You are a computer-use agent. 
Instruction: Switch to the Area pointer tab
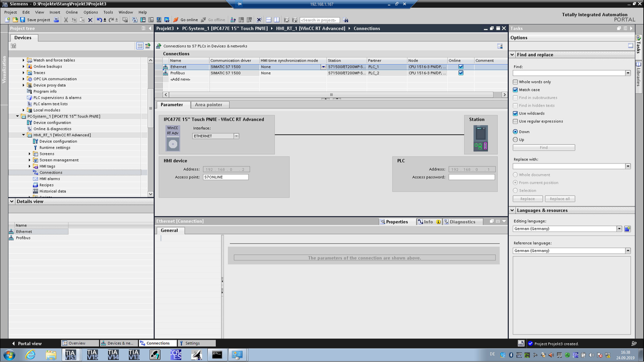pyautogui.click(x=208, y=105)
